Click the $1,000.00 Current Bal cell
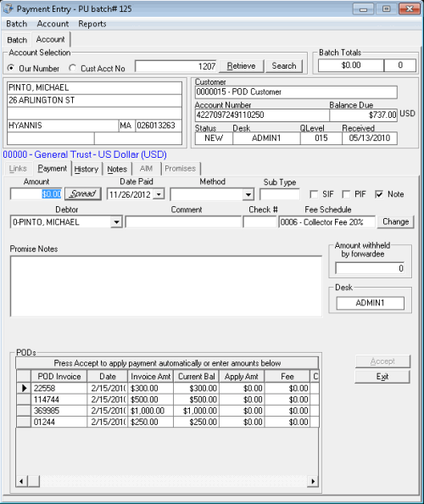 coord(196,411)
